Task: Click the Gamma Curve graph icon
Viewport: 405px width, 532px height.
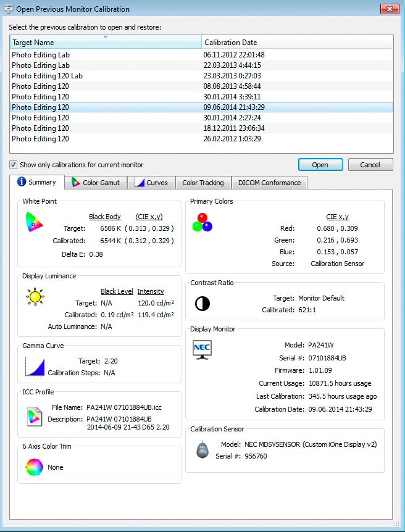Action: coord(35,367)
